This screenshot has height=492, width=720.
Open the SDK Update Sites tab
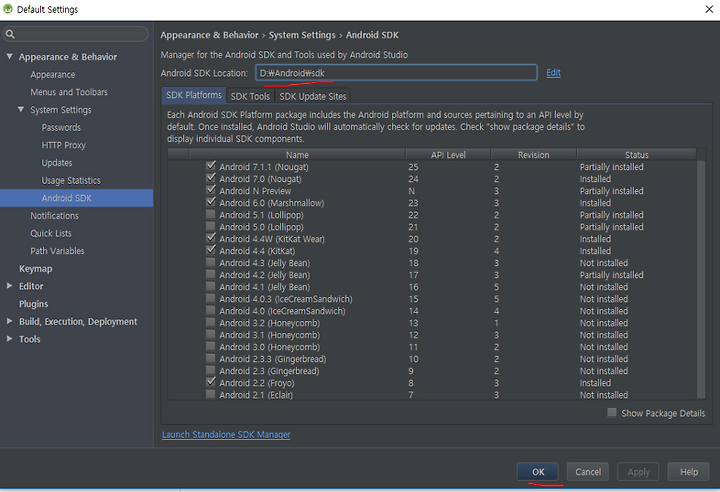[313, 96]
